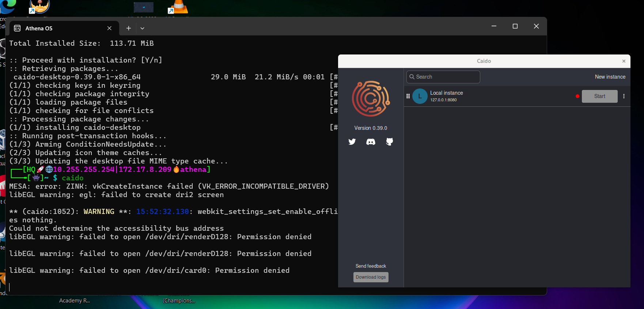Click the Microsoft Edge desktop icon
Viewport: 644px width, 309px height.
(x=8, y=7)
